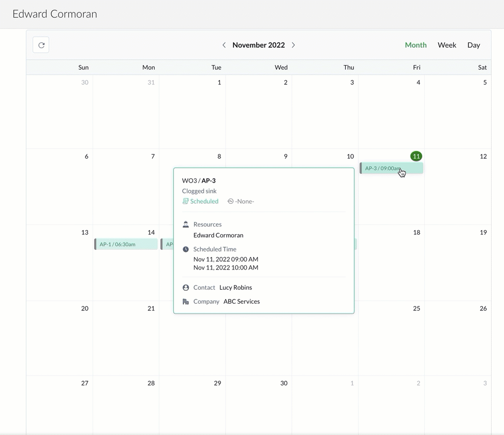504x435 pixels.
Task: Click the Sat column header
Action: [482, 67]
